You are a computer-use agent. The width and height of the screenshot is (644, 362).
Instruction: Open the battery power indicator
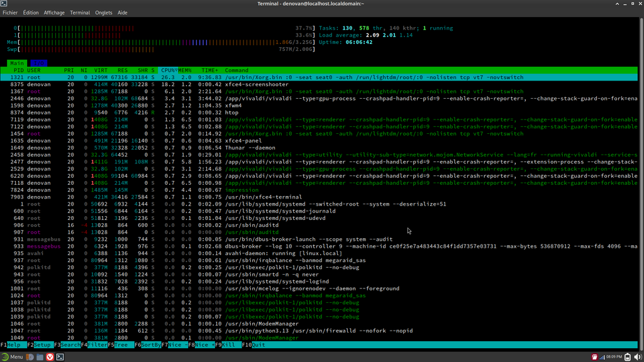628,357
